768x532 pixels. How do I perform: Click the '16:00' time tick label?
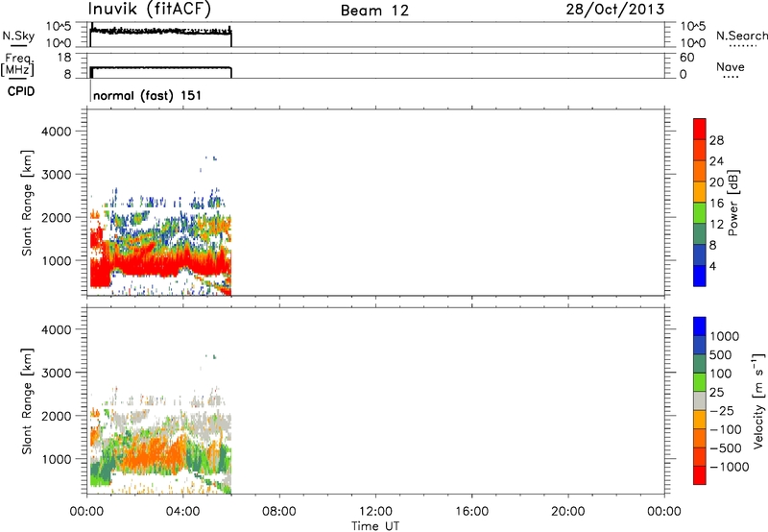pos(471,512)
